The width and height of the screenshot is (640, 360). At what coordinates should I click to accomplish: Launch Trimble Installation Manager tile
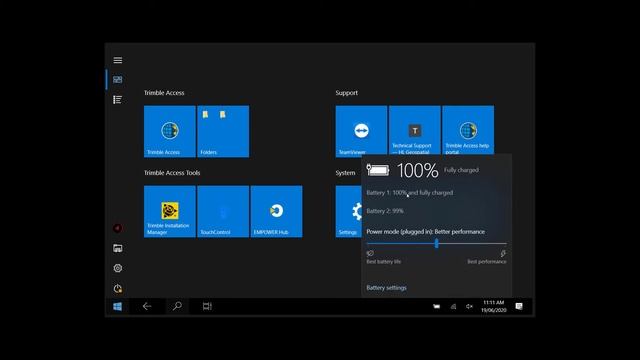point(170,211)
